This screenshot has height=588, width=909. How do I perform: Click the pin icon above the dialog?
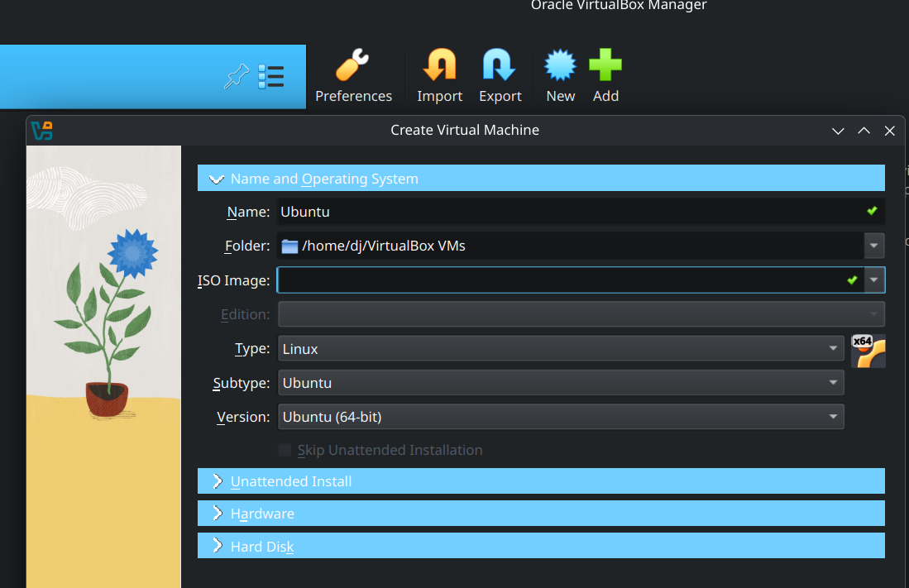click(x=237, y=75)
